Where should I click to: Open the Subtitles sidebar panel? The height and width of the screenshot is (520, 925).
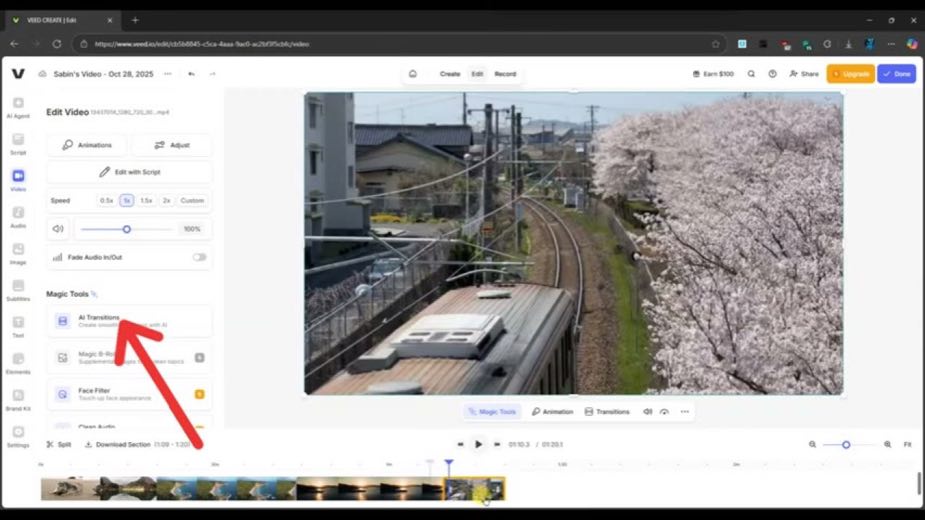18,290
